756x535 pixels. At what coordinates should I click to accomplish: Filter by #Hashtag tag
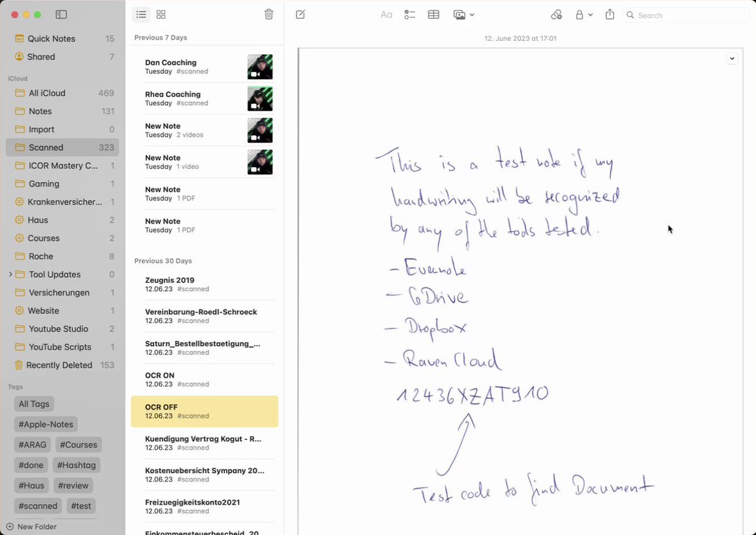77,465
